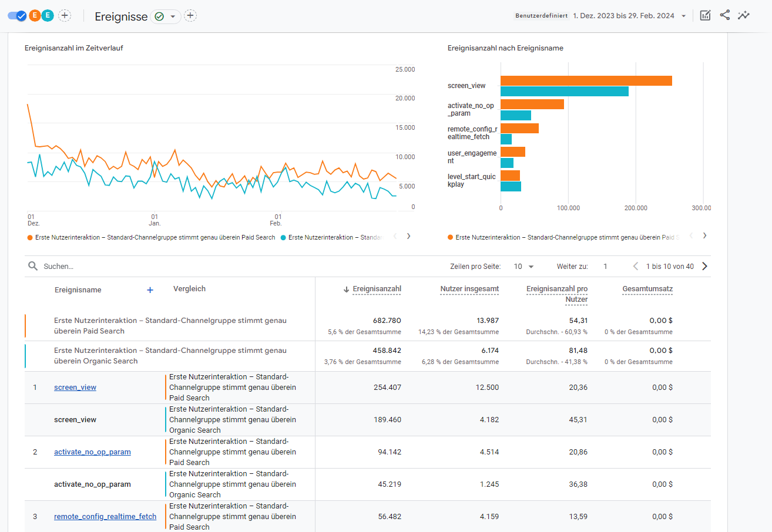Image resolution: width=772 pixels, height=532 pixels.
Task: Click the search magnifier icon above the table
Action: 33,267
